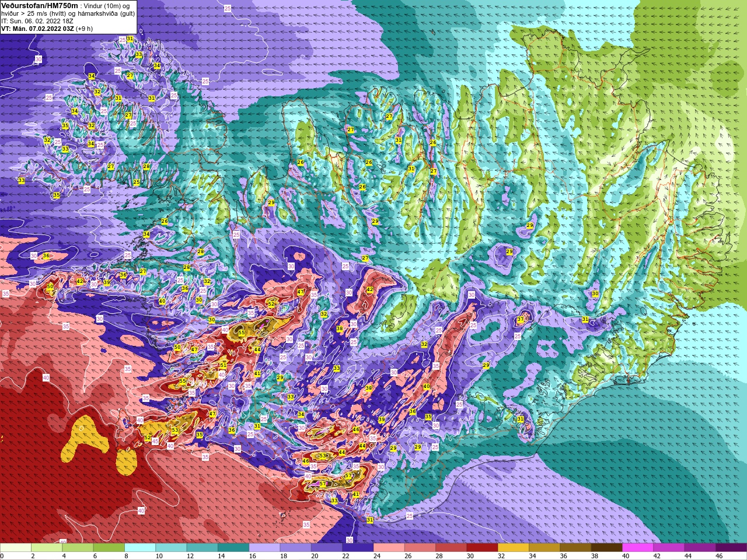The image size is (747, 560).
Task: Click the '16' label on the color scale
Action: [252, 556]
